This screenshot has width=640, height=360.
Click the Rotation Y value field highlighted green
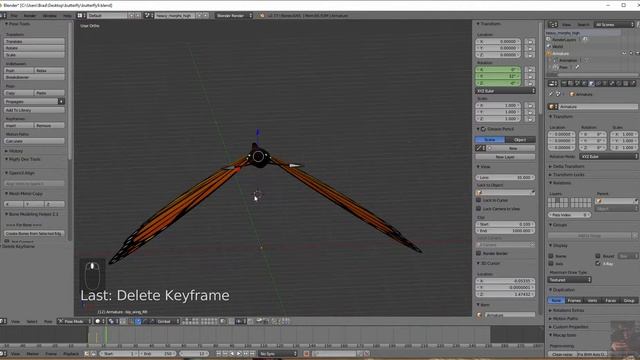click(498, 76)
